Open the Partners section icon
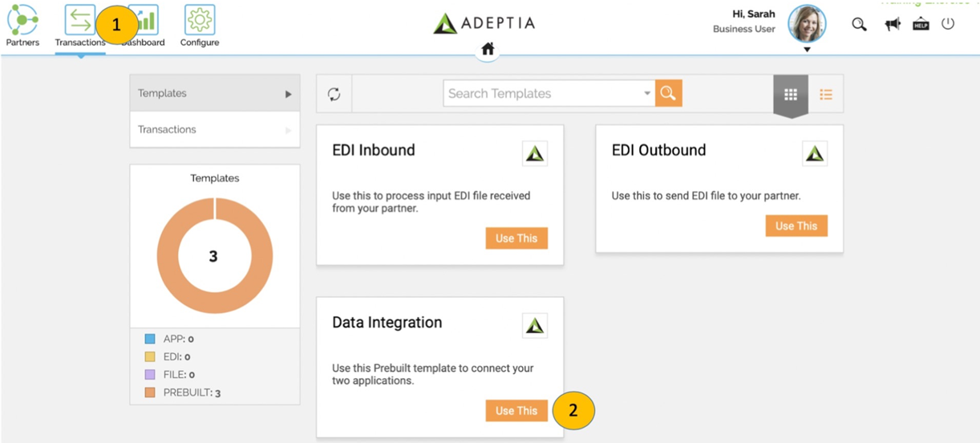 (22, 19)
